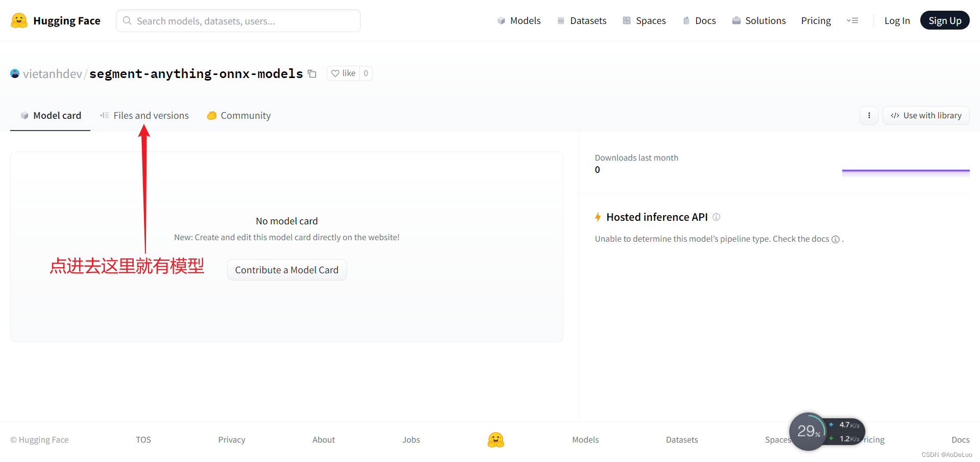Click in the search models input field

tap(238, 21)
